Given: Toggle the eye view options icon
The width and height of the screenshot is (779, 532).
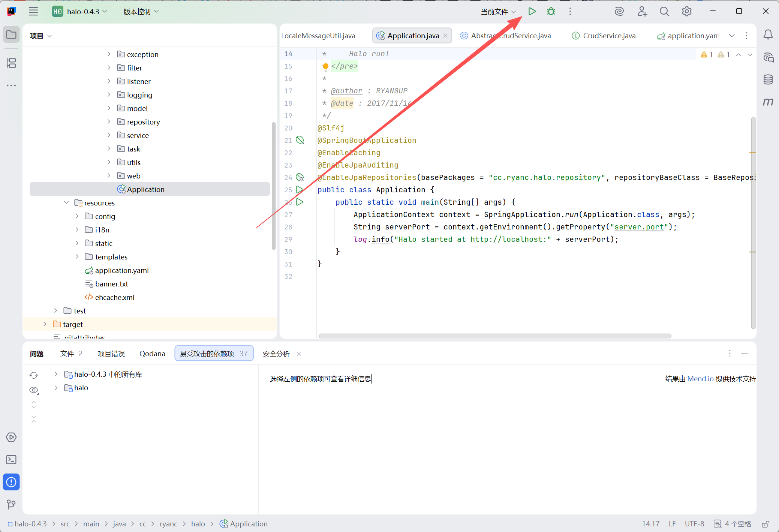Looking at the screenshot, I should point(34,390).
